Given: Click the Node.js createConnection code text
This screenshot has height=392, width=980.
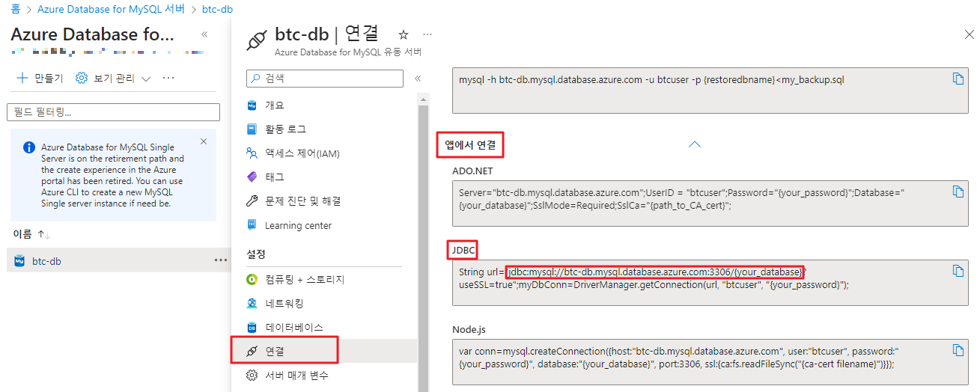Looking at the screenshot, I should 681,357.
